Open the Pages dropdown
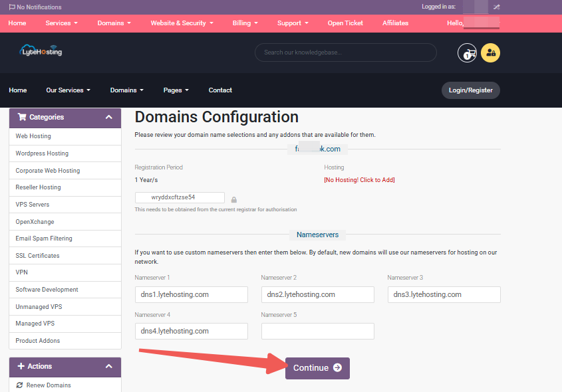The width and height of the screenshot is (562, 392). [176, 90]
